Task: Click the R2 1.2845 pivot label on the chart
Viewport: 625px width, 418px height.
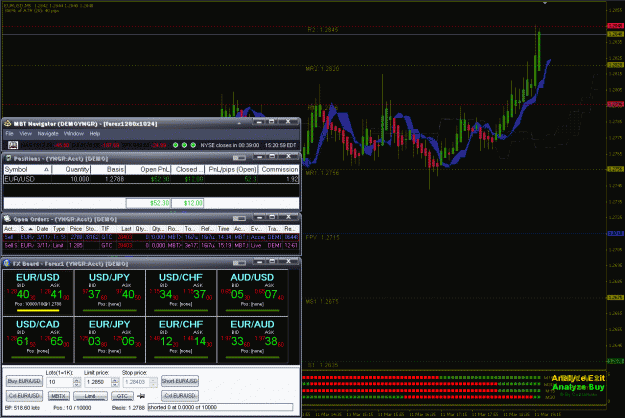Action: 323,29
